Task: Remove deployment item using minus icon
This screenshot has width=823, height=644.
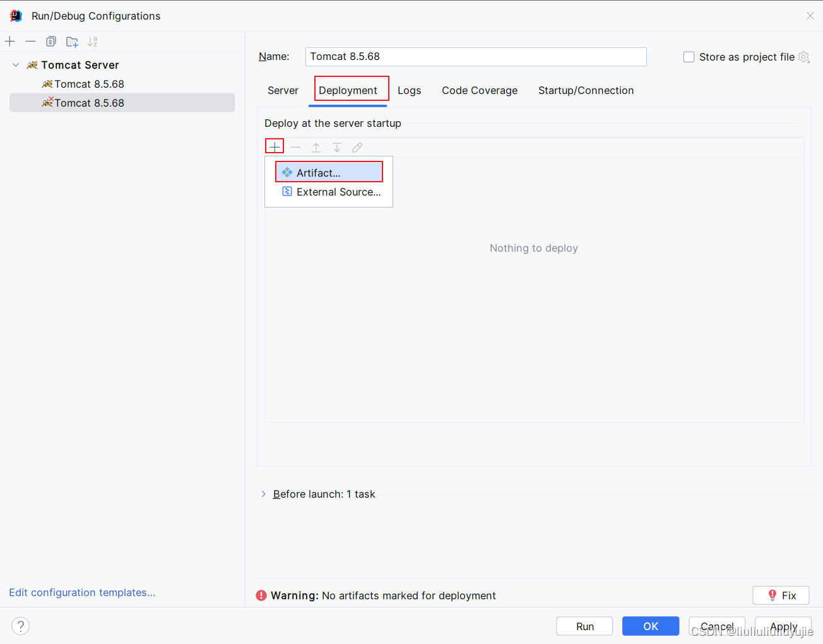Action: click(295, 147)
